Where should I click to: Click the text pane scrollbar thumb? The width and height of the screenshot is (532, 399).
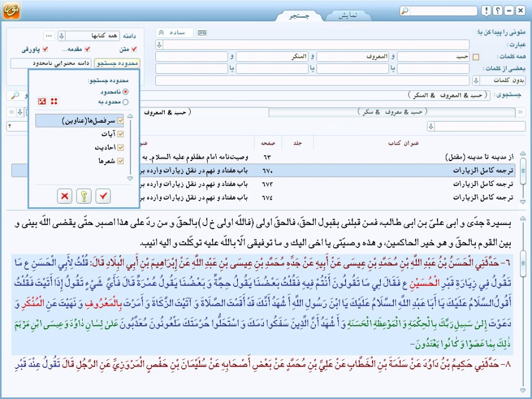[523, 263]
